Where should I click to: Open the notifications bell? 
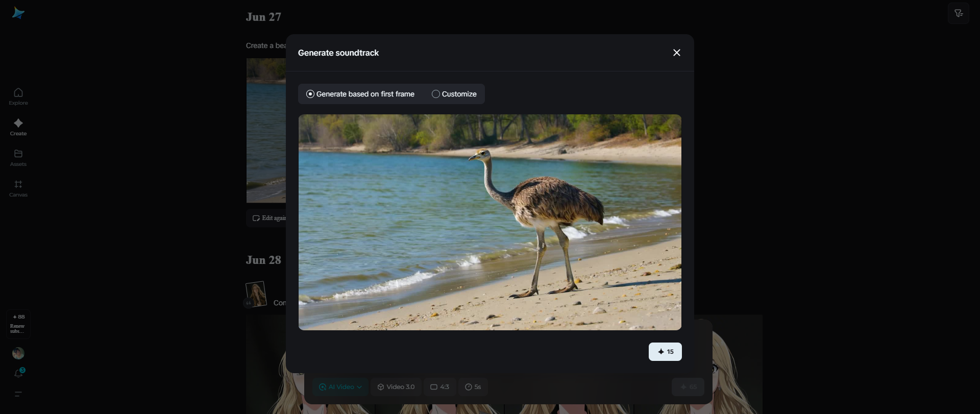pyautogui.click(x=18, y=373)
